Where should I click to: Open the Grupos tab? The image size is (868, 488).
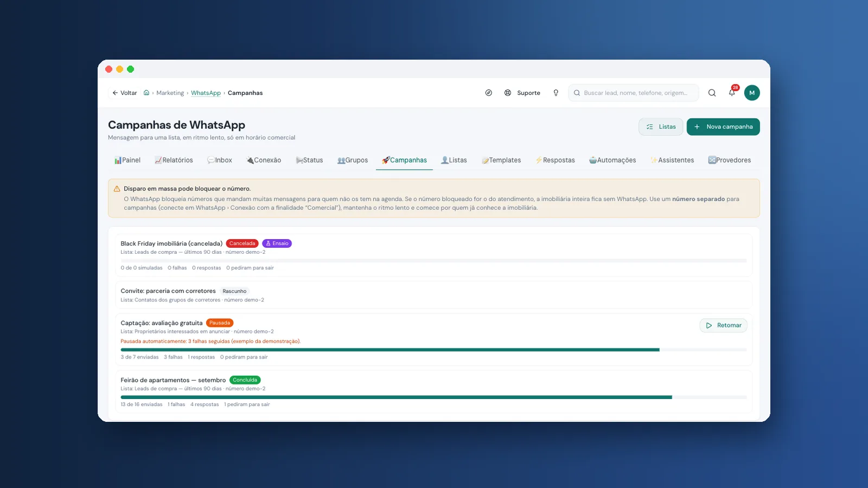pyautogui.click(x=353, y=160)
